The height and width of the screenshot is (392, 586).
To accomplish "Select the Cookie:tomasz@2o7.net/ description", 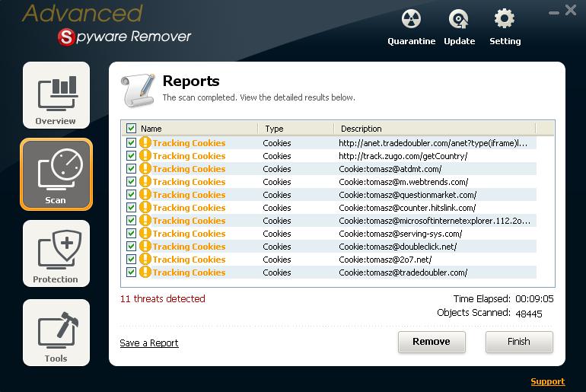I will click(x=385, y=260).
